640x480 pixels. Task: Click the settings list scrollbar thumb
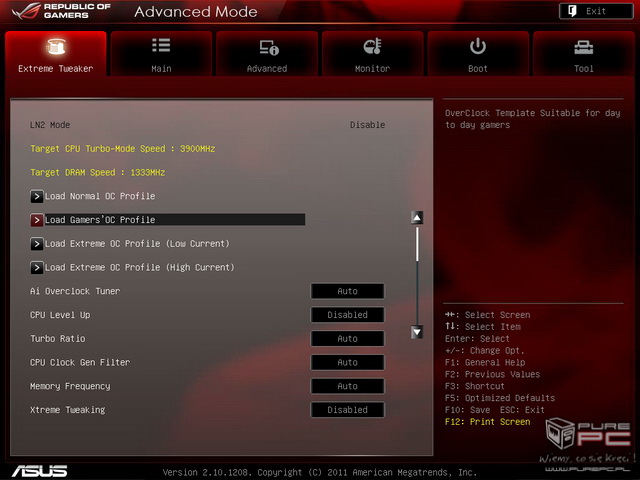417,244
